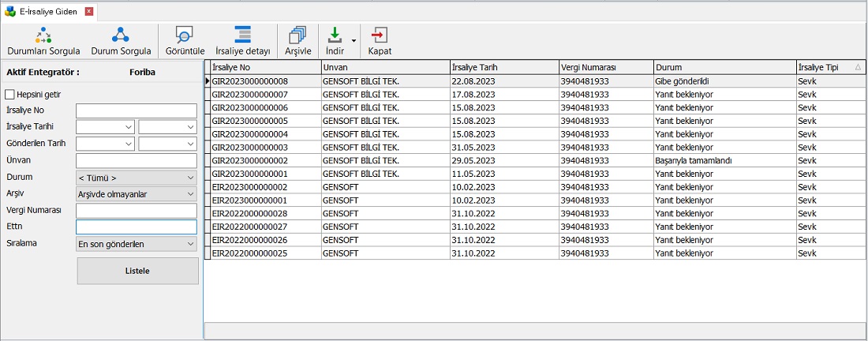Click the date cell 31.05.2023

pyautogui.click(x=504, y=148)
